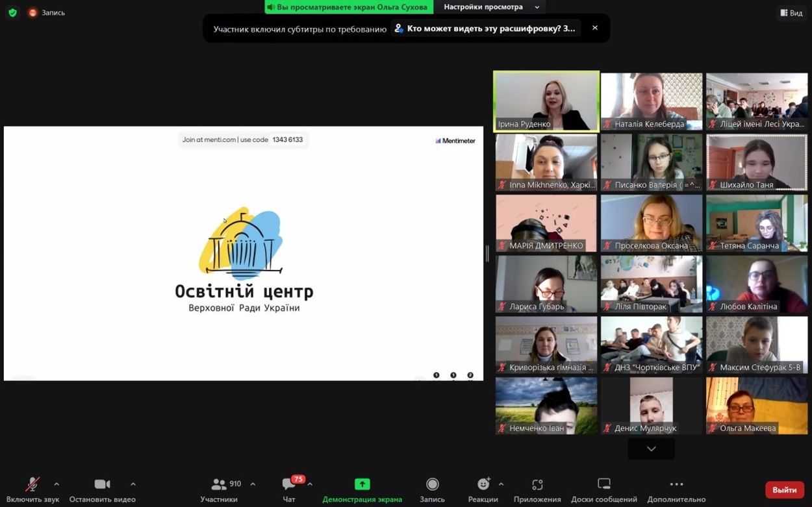Viewport: 812px width, 507px height.
Task: Select Наталія Келеберда video tile
Action: [652, 102]
